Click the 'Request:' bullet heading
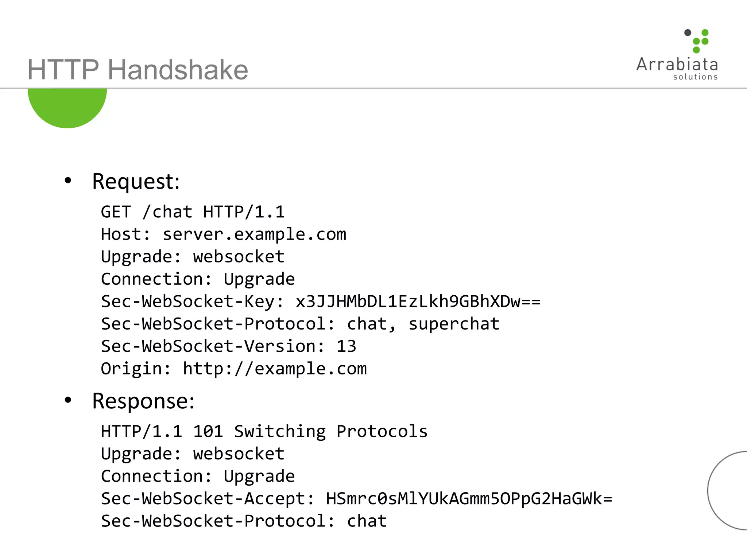Viewport: 747px width, 560px height. pyautogui.click(x=136, y=181)
